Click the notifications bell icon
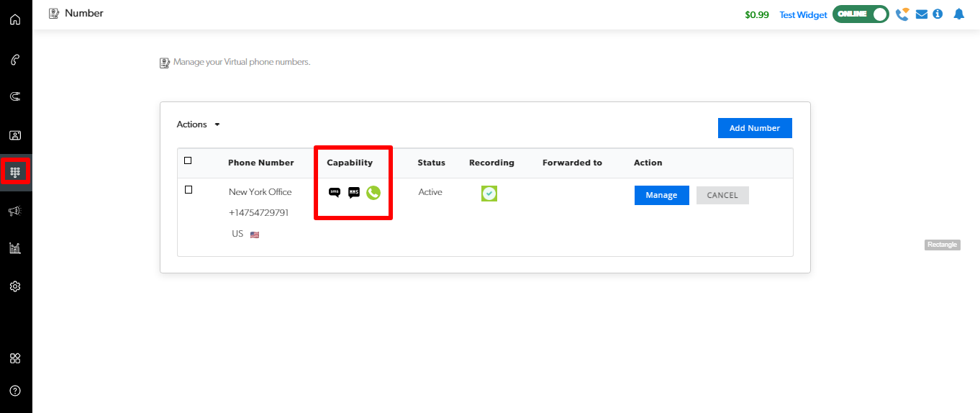 tap(958, 14)
